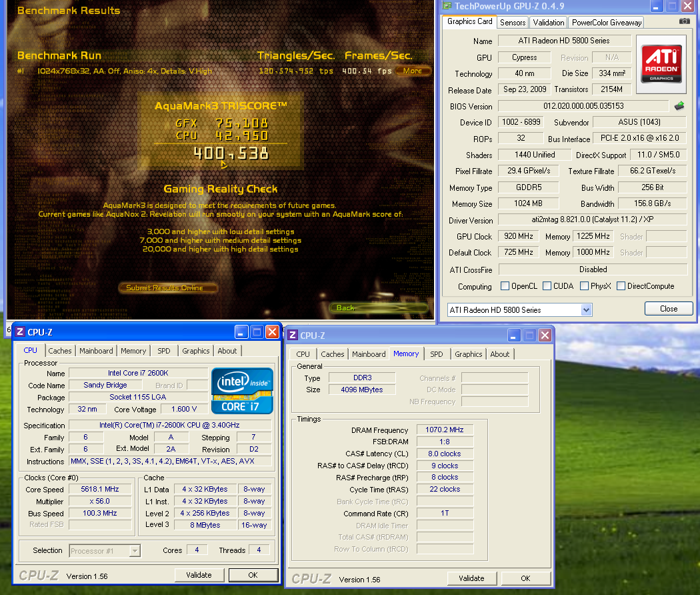The width and height of the screenshot is (700, 595).
Task: Click the ATI Radeon logo in GPU-Z
Action: coord(661,64)
